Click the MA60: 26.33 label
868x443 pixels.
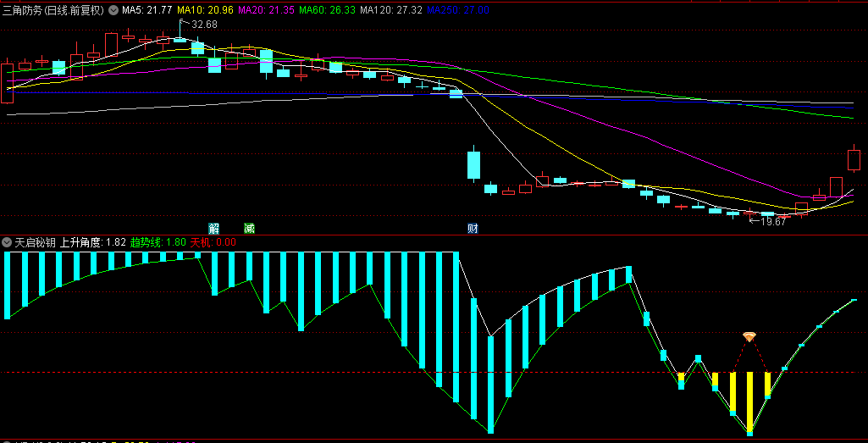coord(327,10)
